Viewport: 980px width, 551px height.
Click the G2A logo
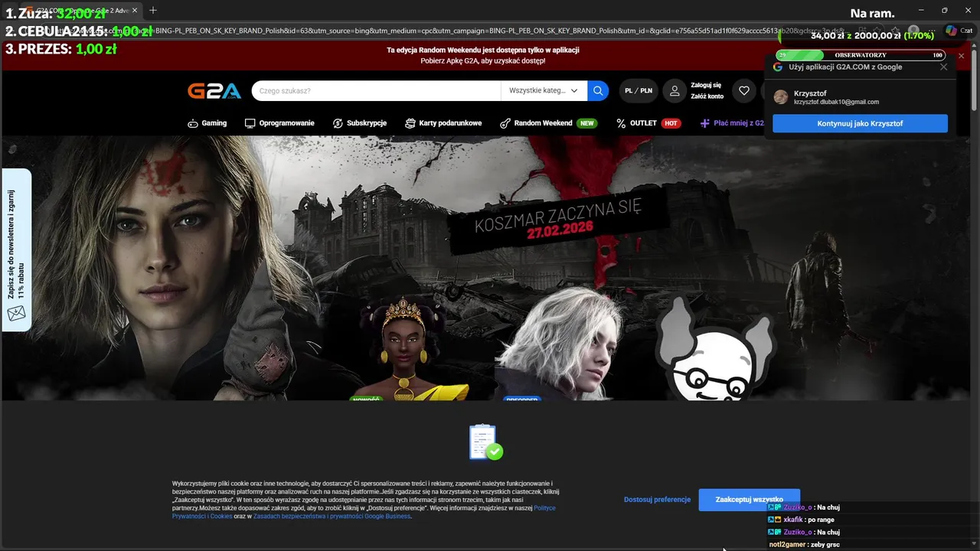214,91
